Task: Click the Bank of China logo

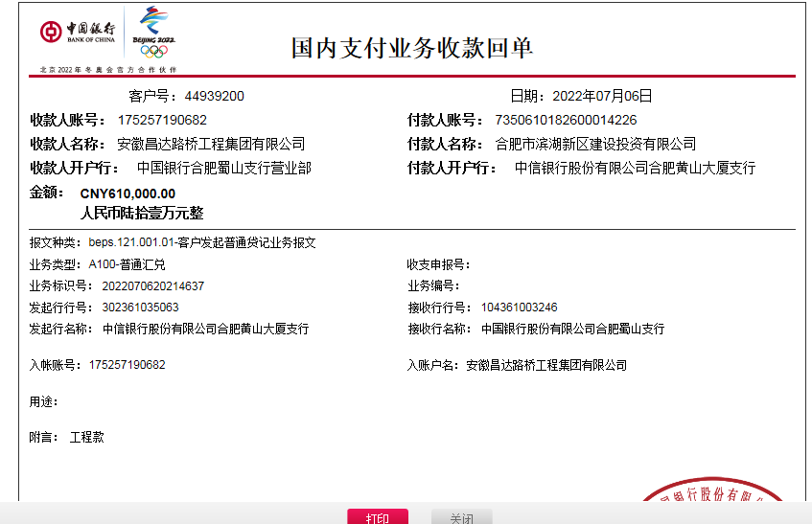Action: point(78,33)
